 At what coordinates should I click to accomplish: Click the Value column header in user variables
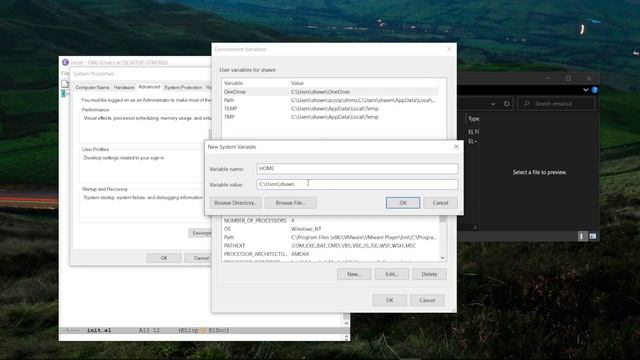tap(297, 83)
